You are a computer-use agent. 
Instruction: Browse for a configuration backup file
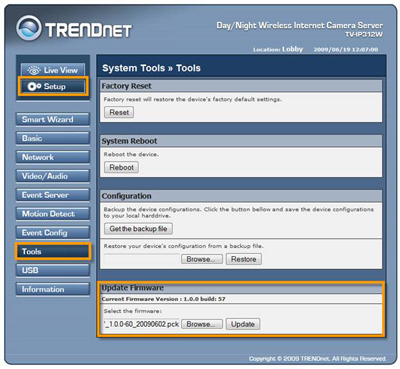pyautogui.click(x=202, y=259)
